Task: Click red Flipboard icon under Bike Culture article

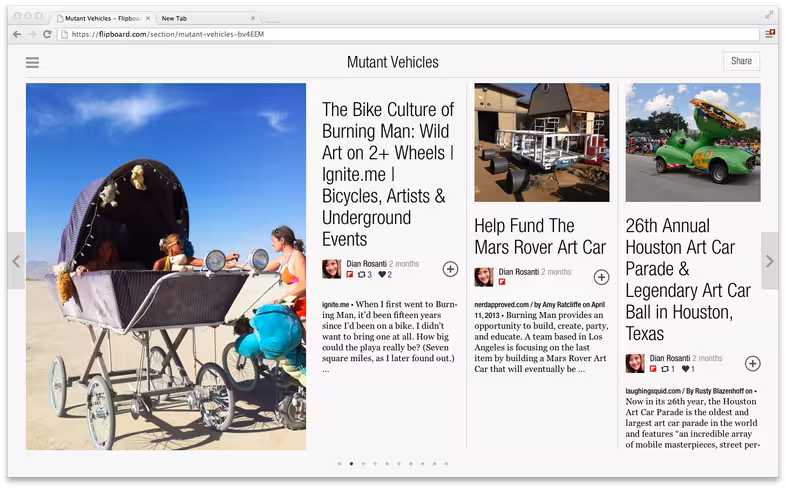Action: point(350,275)
